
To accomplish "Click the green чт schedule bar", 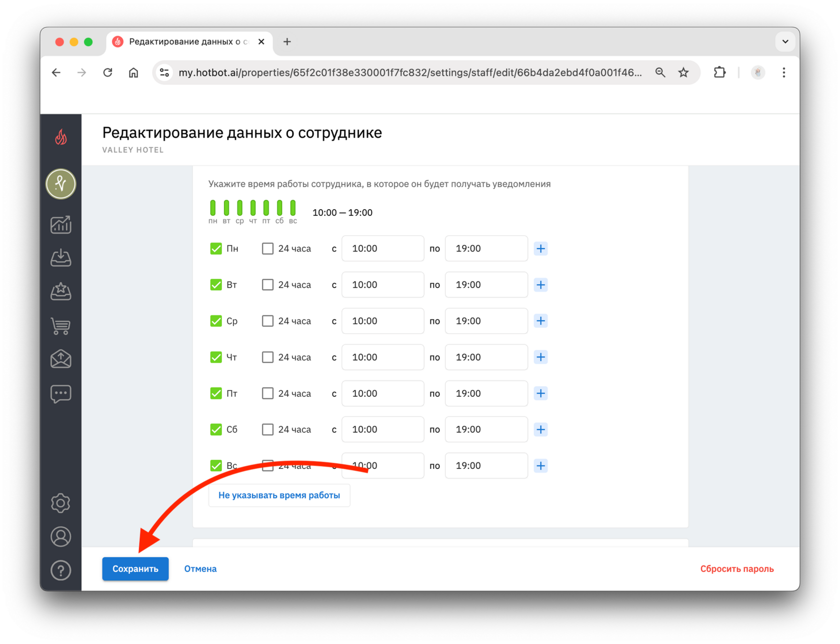I will (x=253, y=208).
